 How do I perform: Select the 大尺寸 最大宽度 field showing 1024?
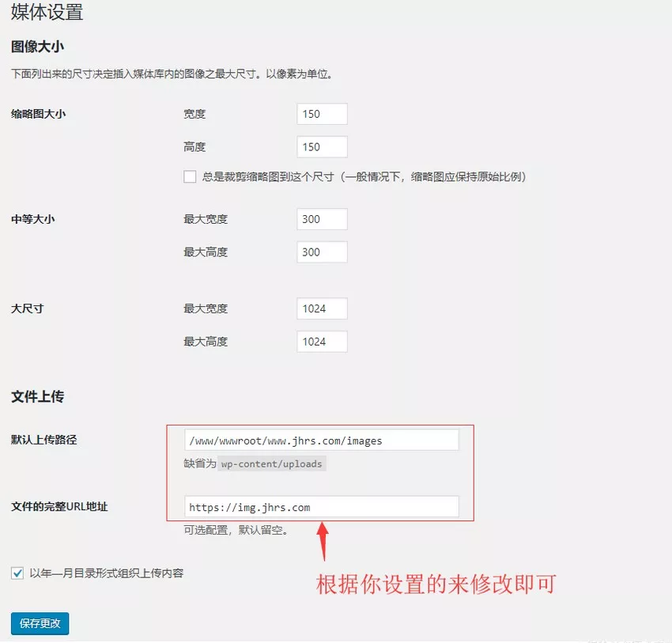click(321, 308)
